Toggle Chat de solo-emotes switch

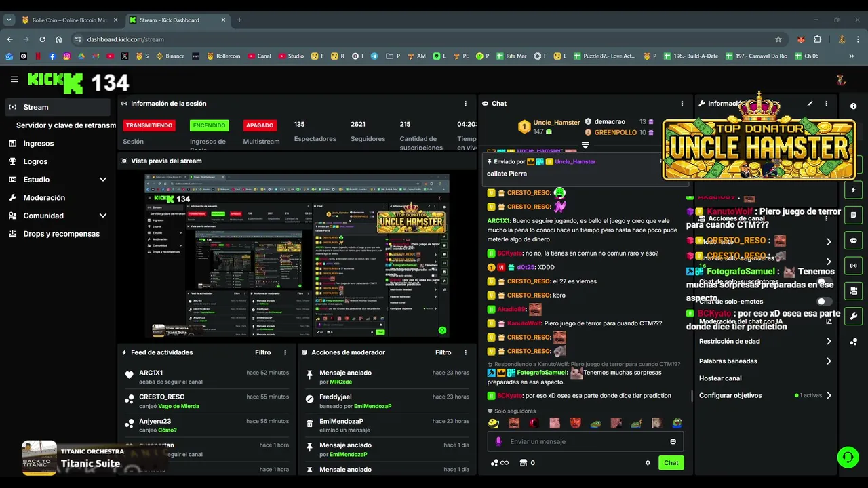tap(824, 302)
